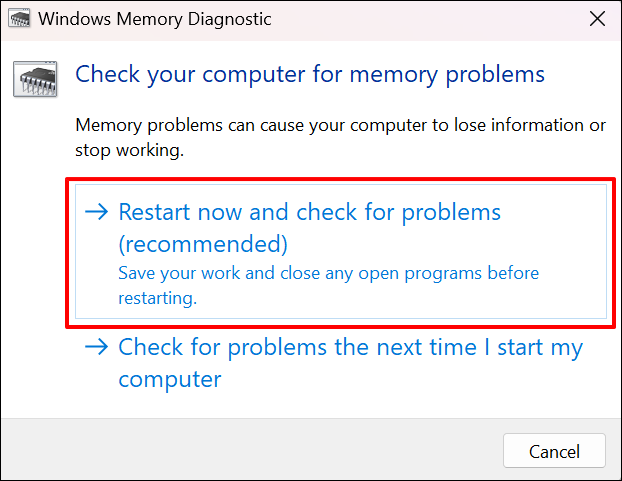Close the Windows Memory Diagnostic dialog

pyautogui.click(x=597, y=19)
